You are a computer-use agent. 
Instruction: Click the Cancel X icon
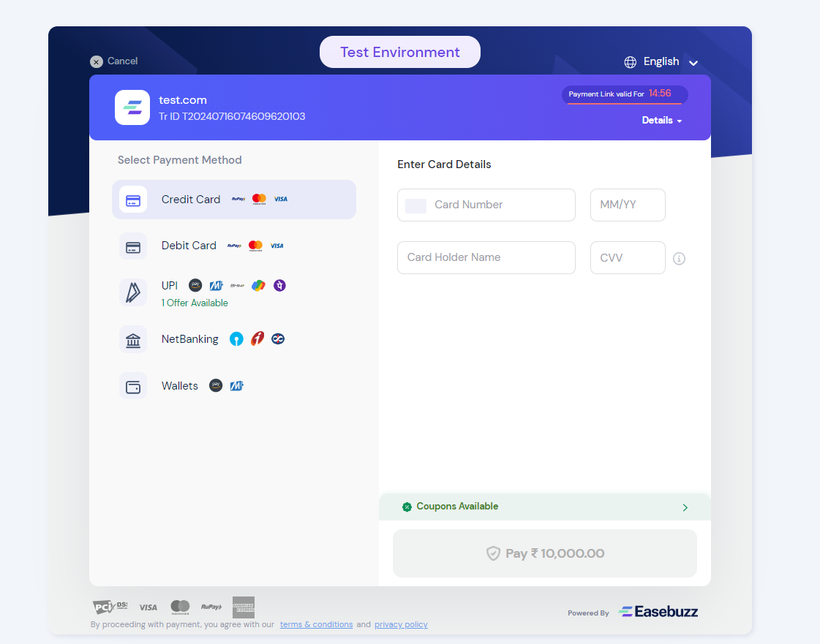pos(96,62)
